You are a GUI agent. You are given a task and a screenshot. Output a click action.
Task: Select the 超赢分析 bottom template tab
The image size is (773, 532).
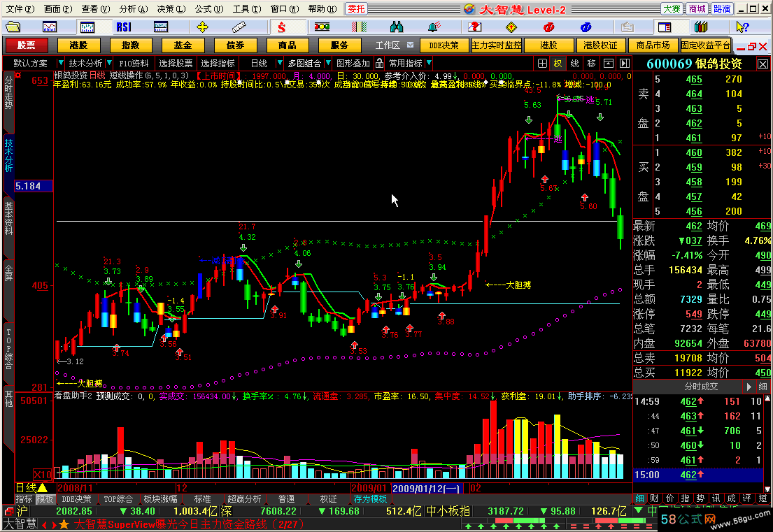pos(244,499)
